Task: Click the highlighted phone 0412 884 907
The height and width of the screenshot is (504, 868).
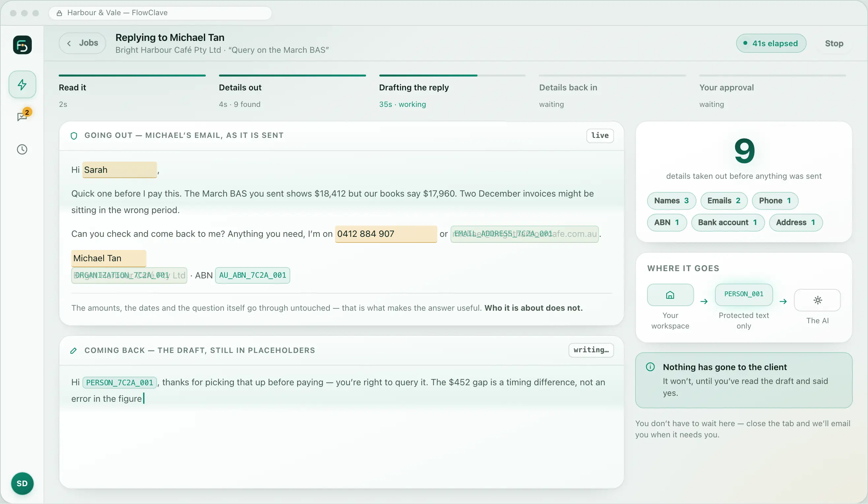Action: [x=386, y=234]
